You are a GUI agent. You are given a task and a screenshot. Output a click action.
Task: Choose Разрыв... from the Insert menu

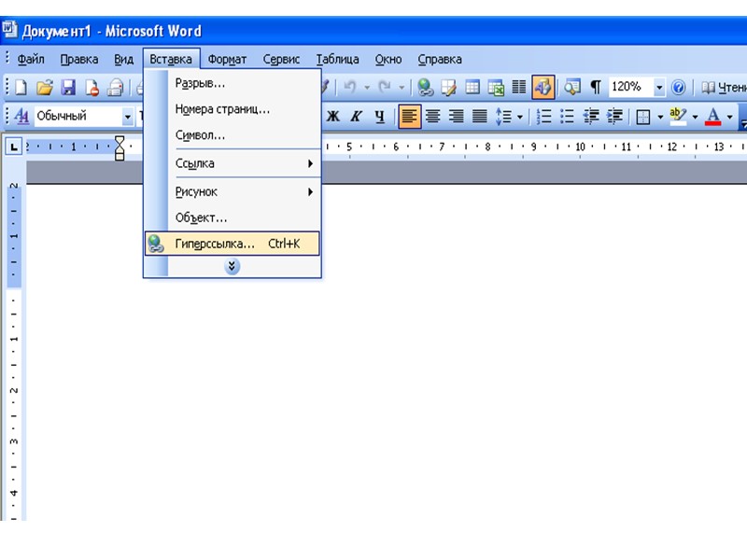pos(232,83)
